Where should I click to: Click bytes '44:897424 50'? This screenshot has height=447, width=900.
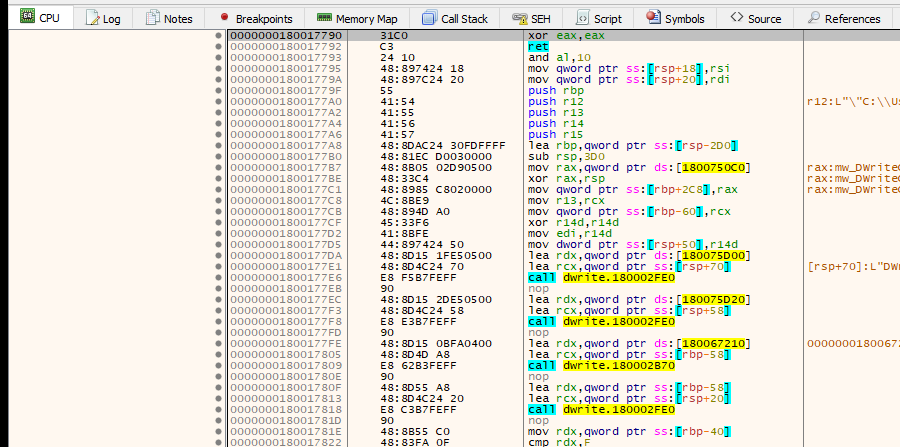(x=422, y=245)
